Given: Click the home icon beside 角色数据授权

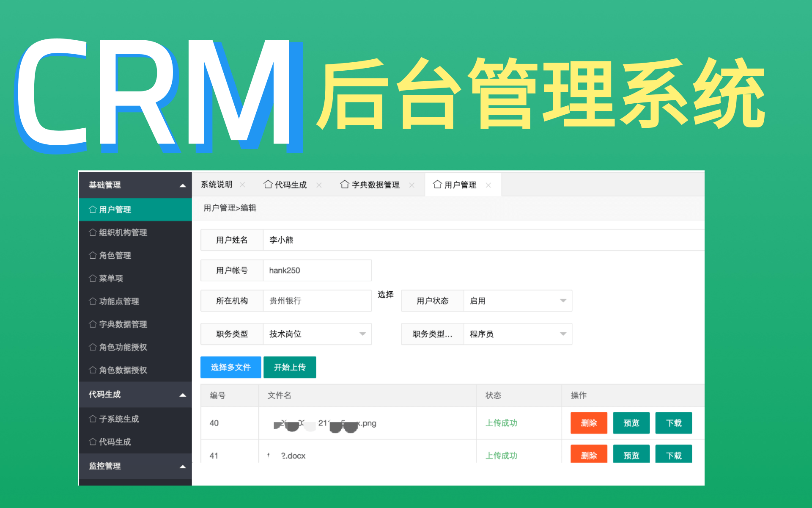Looking at the screenshot, I should pos(93,370).
